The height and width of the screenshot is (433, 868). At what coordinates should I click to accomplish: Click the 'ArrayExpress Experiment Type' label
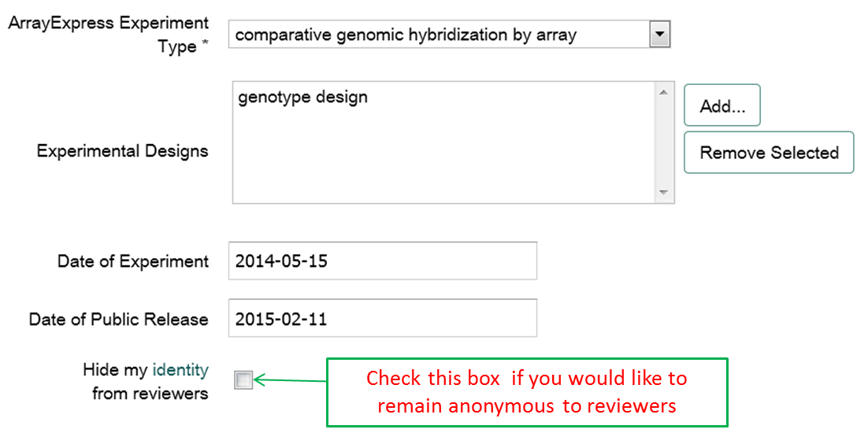109,34
